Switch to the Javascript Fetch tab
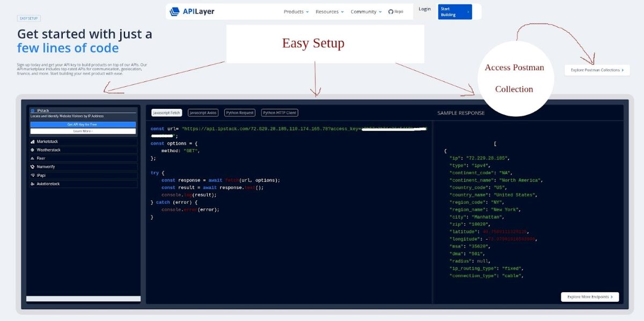The width and height of the screenshot is (644, 321). 166,113
